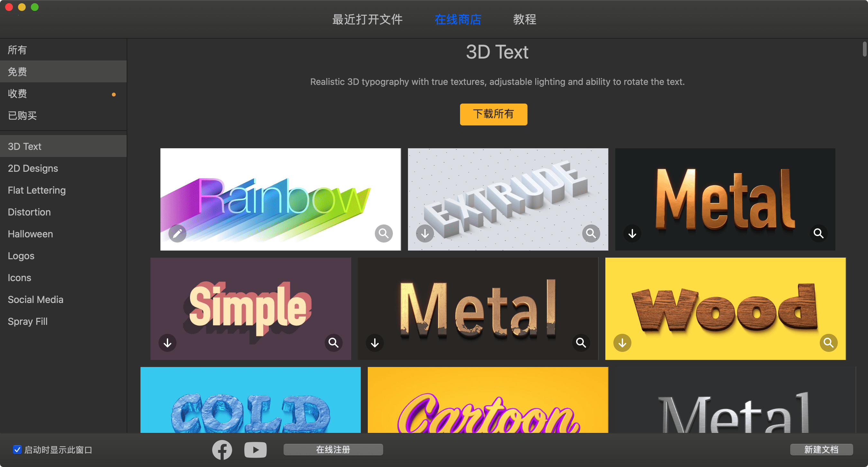This screenshot has height=467, width=868.
Task: Select the Distortion category
Action: point(63,212)
